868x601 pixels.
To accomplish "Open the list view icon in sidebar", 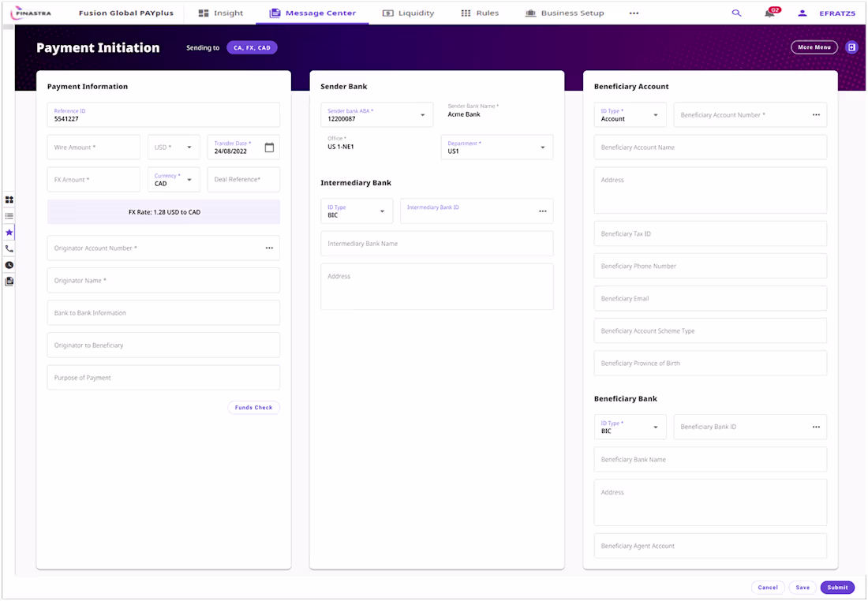I will [x=9, y=216].
